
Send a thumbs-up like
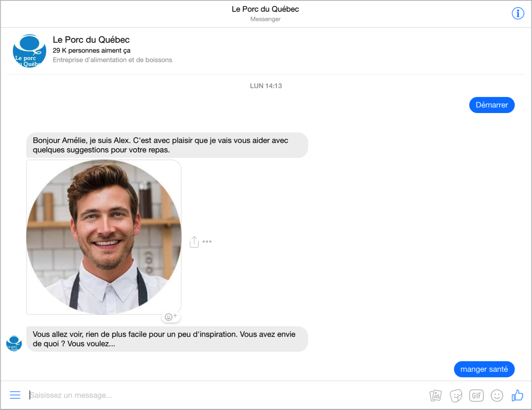[x=517, y=395]
